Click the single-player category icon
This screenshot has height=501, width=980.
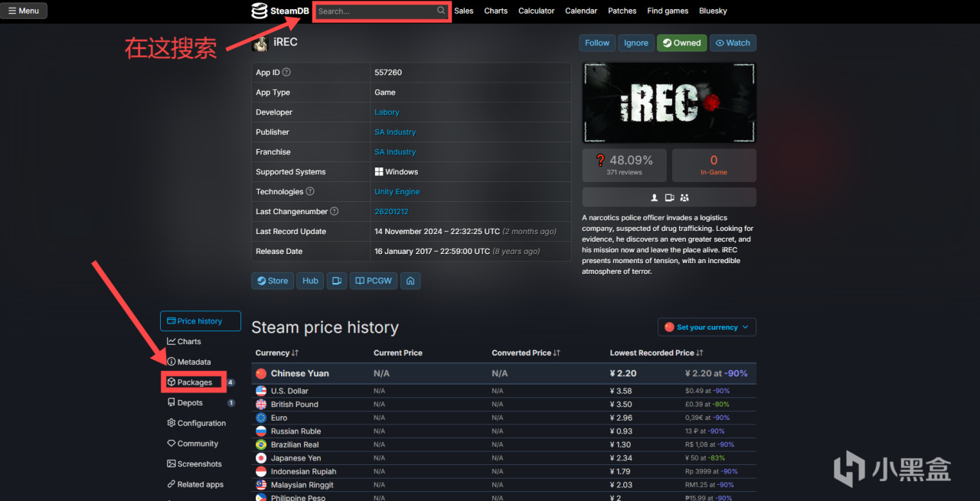[x=655, y=197]
